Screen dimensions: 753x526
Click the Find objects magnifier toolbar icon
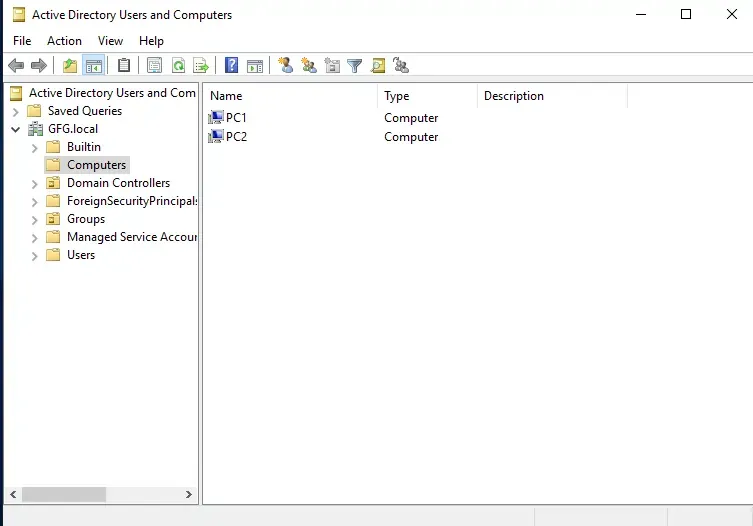point(378,65)
